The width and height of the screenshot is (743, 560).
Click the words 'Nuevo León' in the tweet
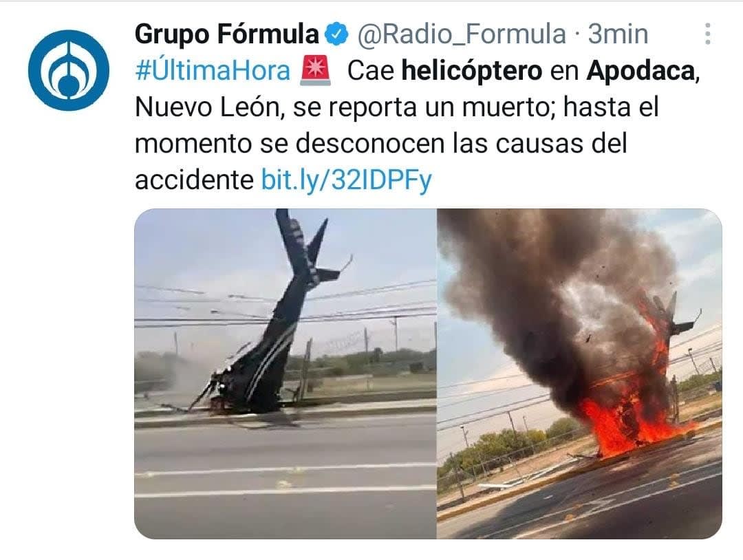click(x=209, y=107)
